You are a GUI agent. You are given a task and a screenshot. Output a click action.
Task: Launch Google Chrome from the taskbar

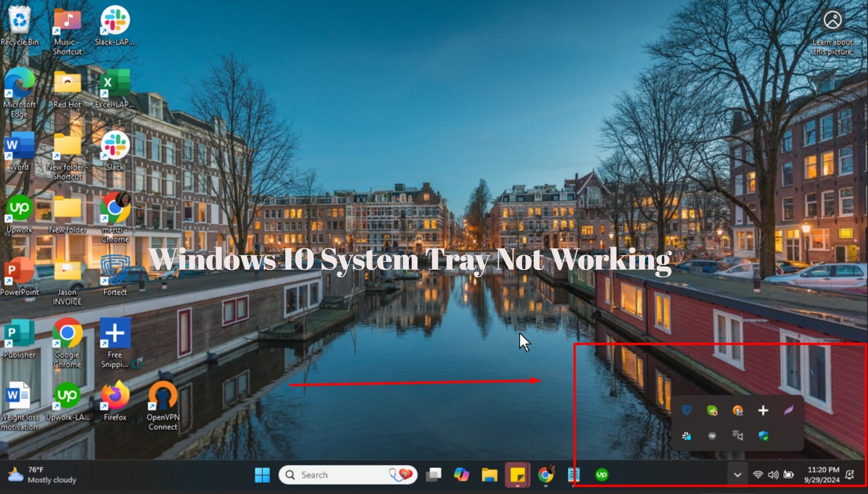545,475
